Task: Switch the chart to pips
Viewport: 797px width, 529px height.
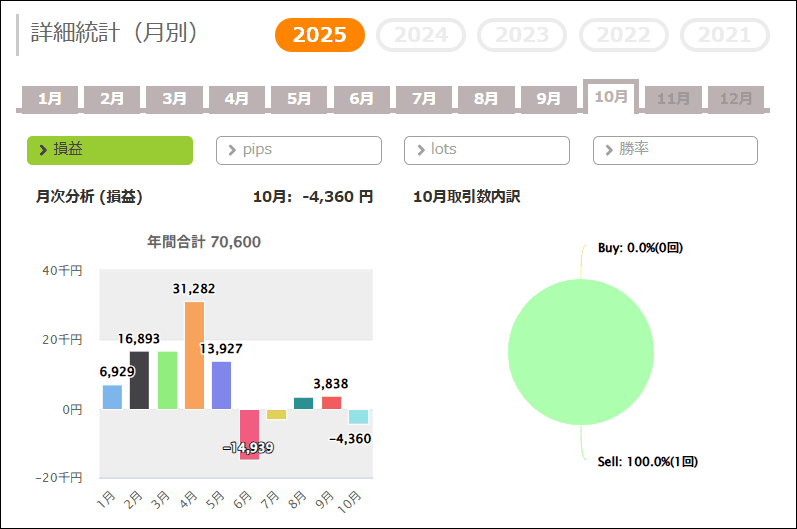Action: [x=299, y=150]
